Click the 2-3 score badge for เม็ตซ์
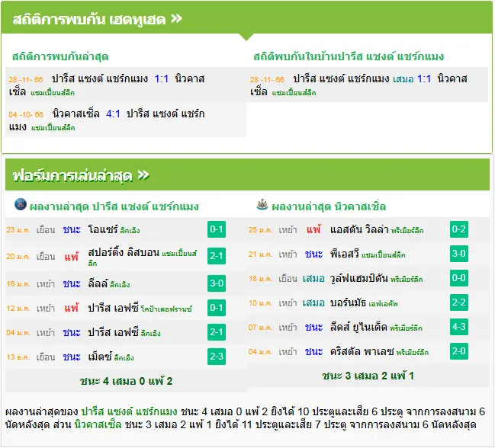 (217, 357)
